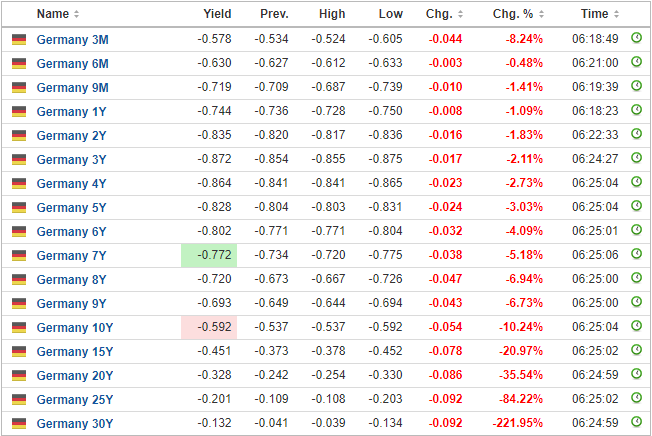Click the clock icon in Germany 7Y row
The width and height of the screenshot is (652, 436).
click(636, 254)
